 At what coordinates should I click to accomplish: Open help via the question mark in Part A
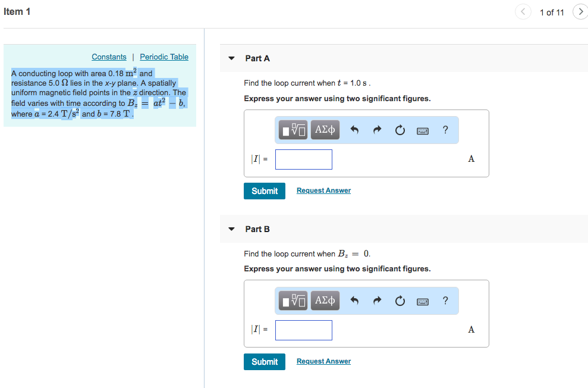(x=445, y=130)
